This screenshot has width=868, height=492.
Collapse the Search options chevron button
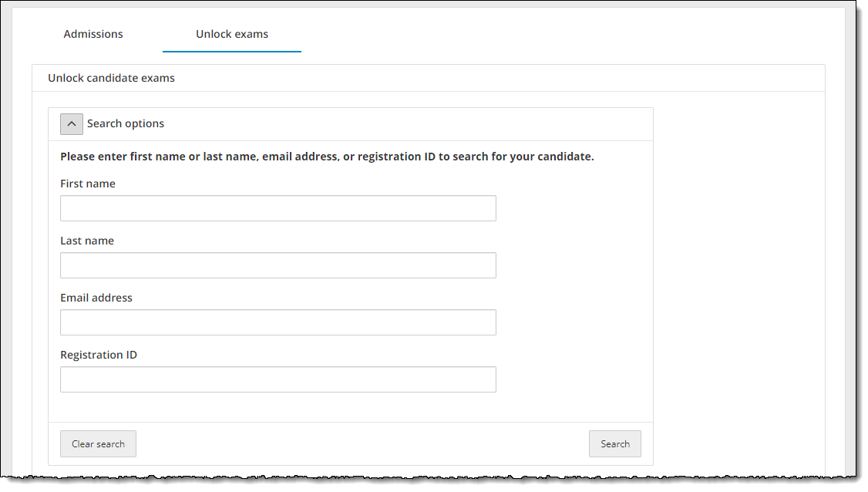[72, 124]
